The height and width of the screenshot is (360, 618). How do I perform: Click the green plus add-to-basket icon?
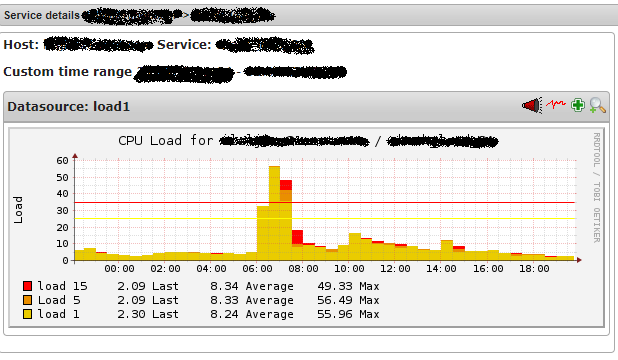tap(578, 105)
